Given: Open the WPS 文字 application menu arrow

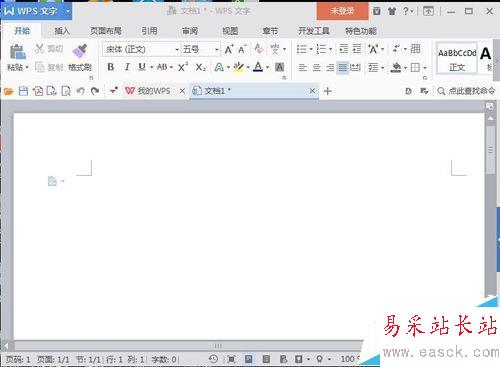Looking at the screenshot, I should point(68,11).
